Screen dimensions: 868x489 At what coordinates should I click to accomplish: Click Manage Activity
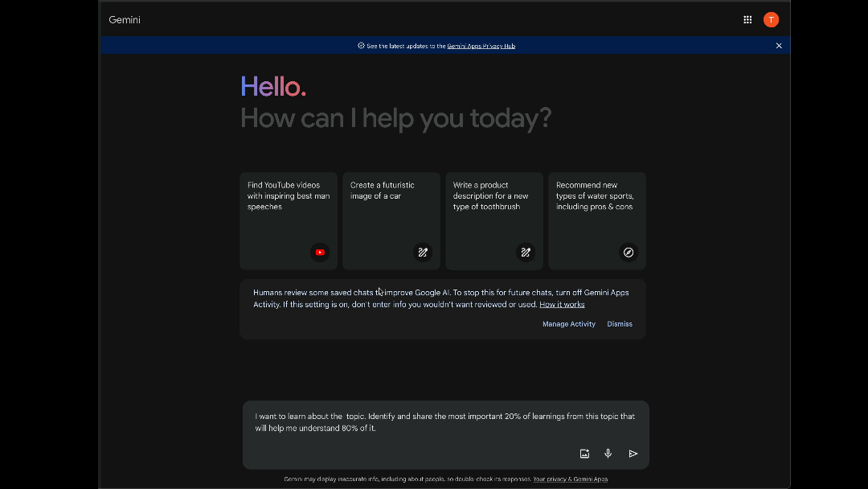click(x=568, y=324)
